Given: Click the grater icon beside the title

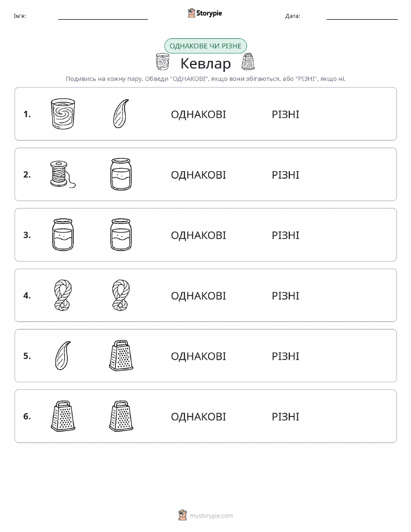Looking at the screenshot, I should point(248,61).
